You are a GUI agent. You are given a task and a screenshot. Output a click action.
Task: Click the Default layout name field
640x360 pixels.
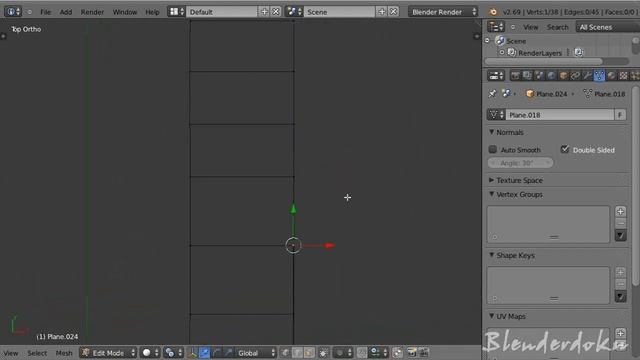pyautogui.click(x=222, y=12)
